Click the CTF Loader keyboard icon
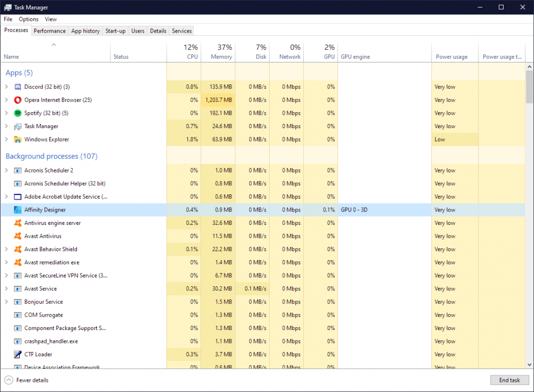 click(19, 354)
